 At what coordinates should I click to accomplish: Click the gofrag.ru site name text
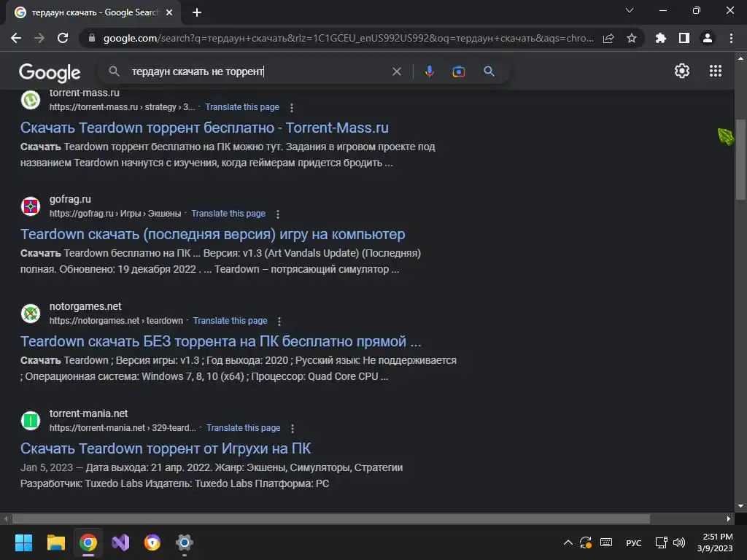click(70, 199)
